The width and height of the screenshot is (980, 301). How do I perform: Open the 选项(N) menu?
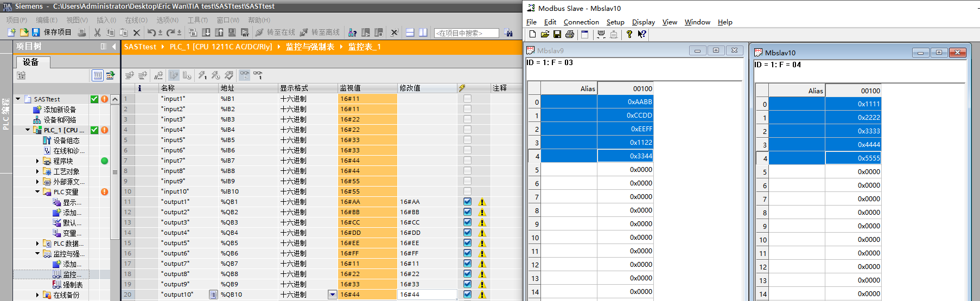(167, 20)
